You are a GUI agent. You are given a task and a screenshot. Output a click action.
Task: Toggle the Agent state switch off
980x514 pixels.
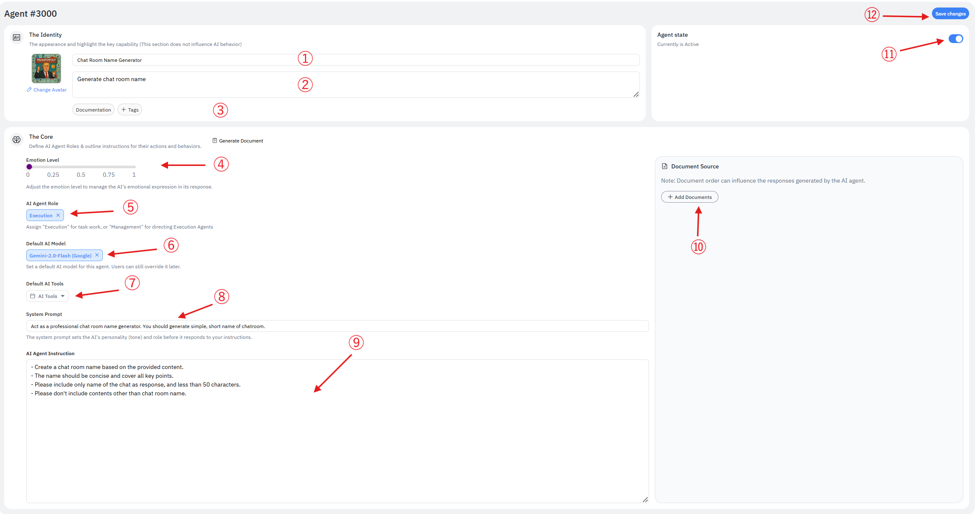[955, 39]
